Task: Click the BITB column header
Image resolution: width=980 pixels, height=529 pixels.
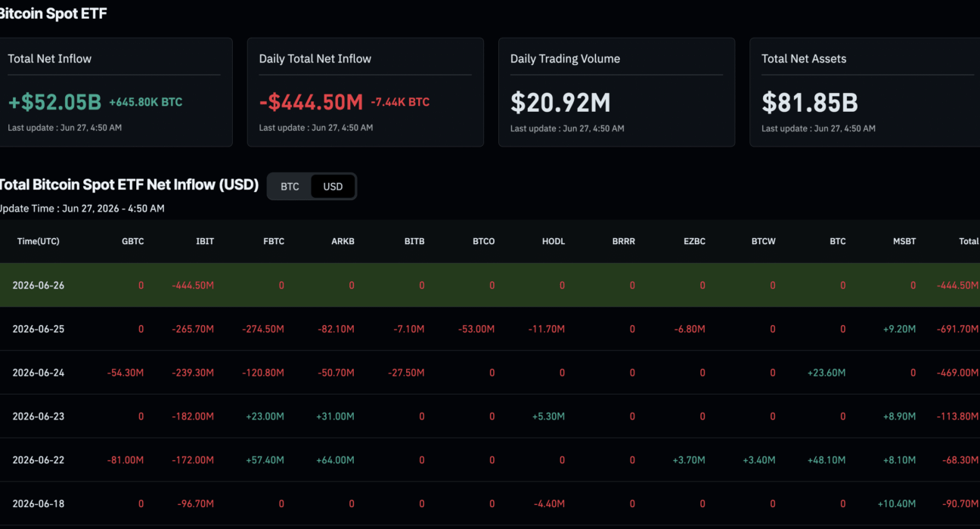Action: coord(414,241)
